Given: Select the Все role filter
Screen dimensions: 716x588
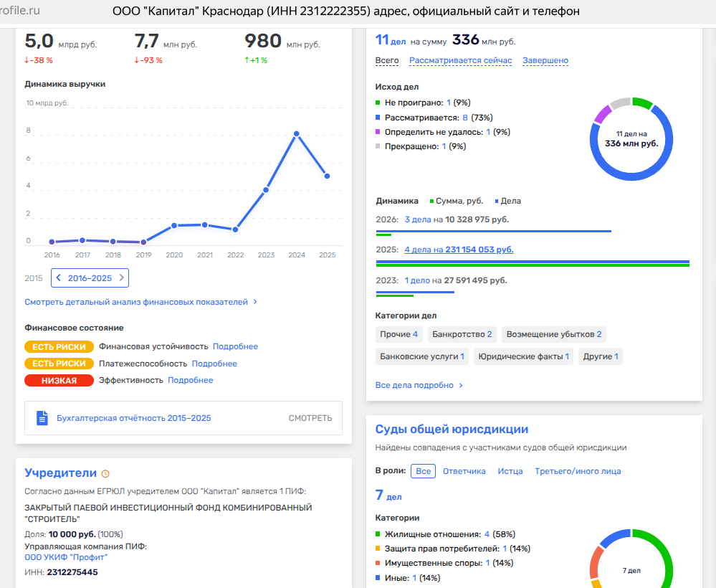Looking at the screenshot, I should (424, 471).
